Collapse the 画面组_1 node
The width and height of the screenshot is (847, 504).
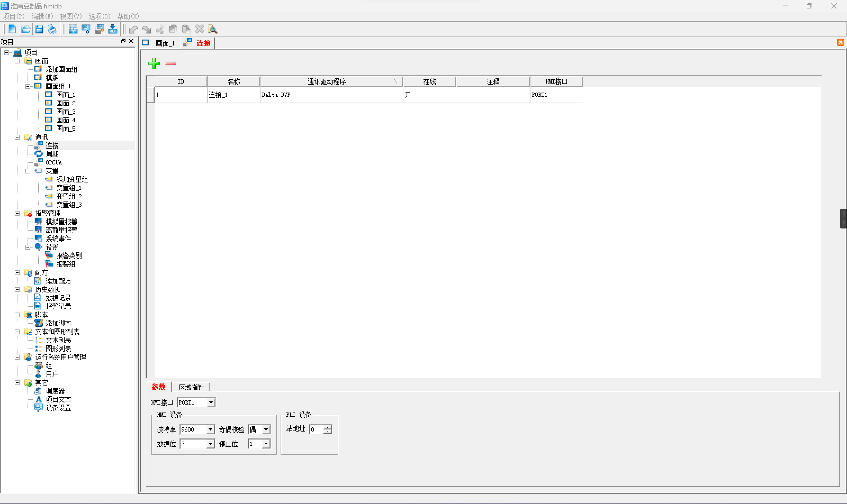pos(28,86)
